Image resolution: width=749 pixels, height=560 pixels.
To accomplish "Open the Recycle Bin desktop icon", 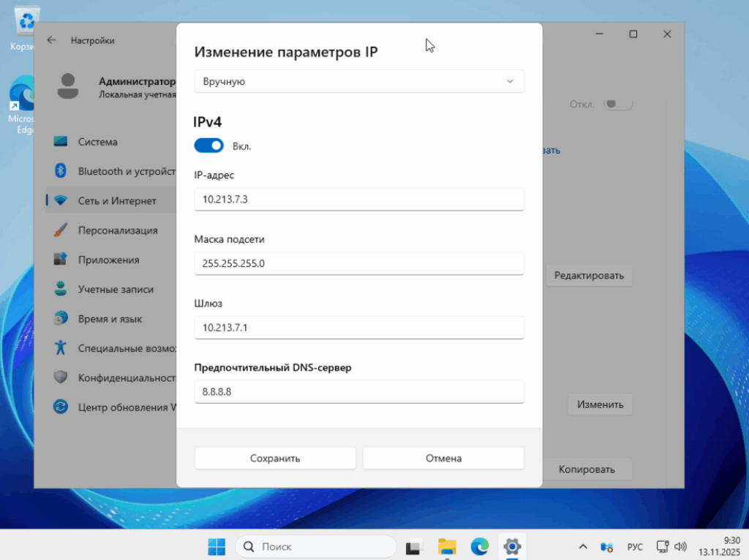I will (25, 29).
